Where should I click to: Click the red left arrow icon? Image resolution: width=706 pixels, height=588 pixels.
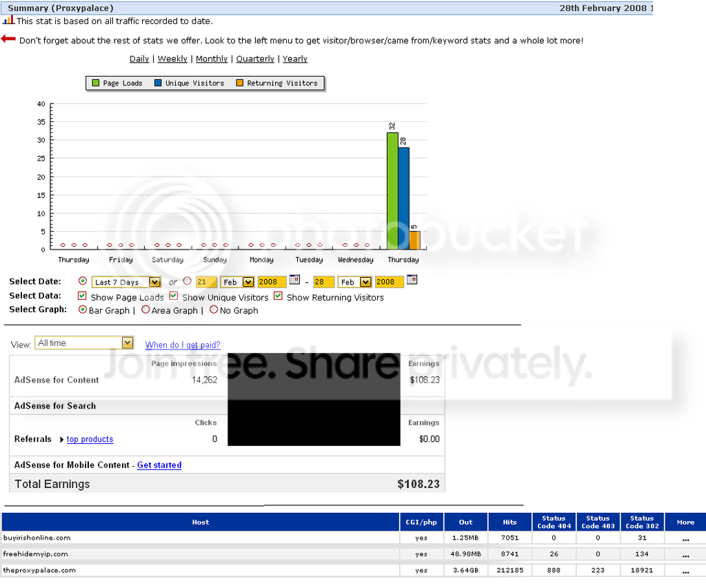tap(8, 39)
